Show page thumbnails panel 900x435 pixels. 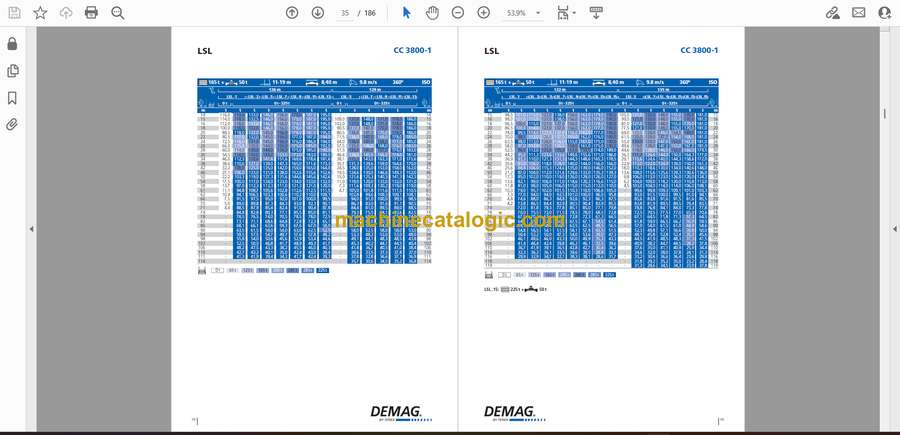(12, 71)
